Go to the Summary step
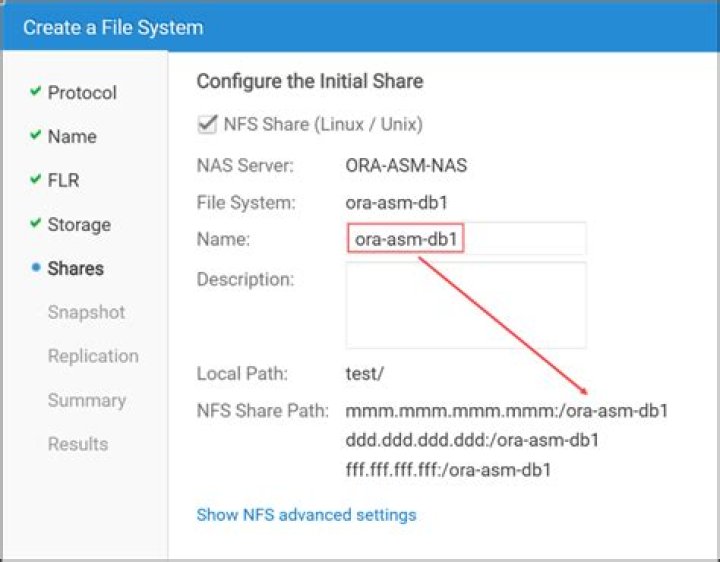Image resolution: width=720 pixels, height=562 pixels. coord(86,400)
